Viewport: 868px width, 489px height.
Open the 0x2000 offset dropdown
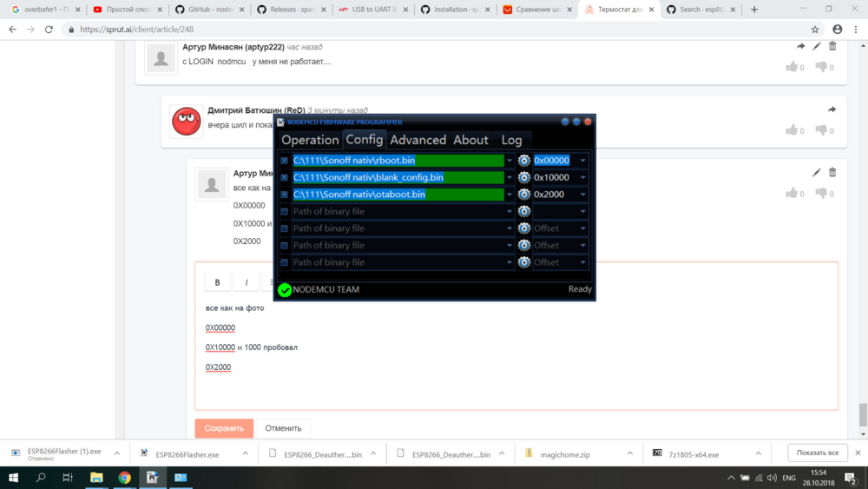click(x=583, y=195)
